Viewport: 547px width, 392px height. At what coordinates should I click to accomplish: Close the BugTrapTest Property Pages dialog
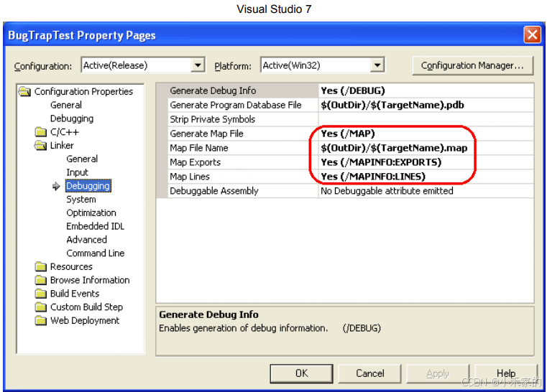click(x=533, y=35)
